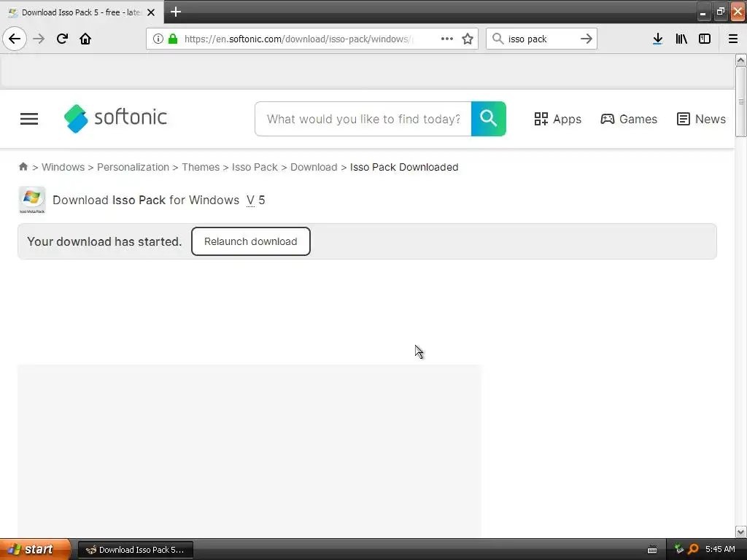
Task: Click the scrollbar up arrow
Action: pyautogui.click(x=740, y=60)
